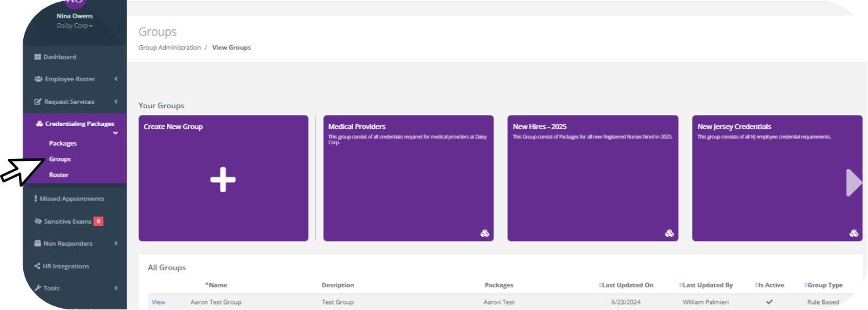Image resolution: width=868 pixels, height=310 pixels.
Task: Click the William Palmieri cell
Action: point(706,302)
